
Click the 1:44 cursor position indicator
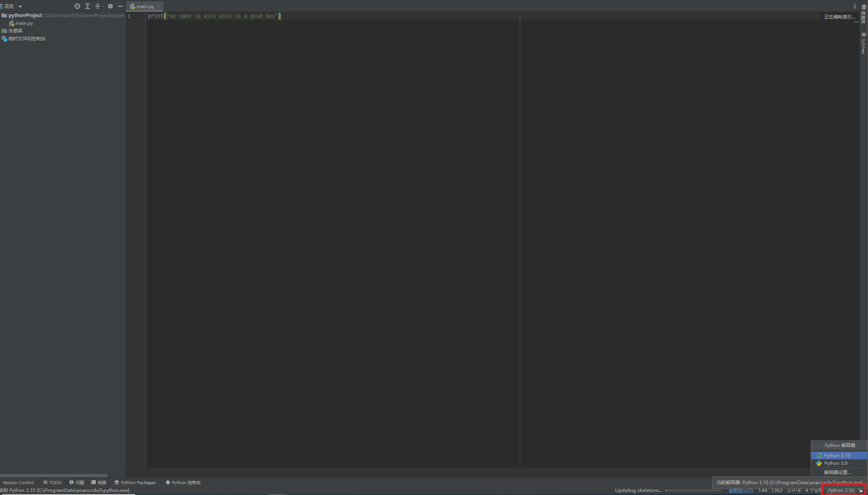(763, 490)
